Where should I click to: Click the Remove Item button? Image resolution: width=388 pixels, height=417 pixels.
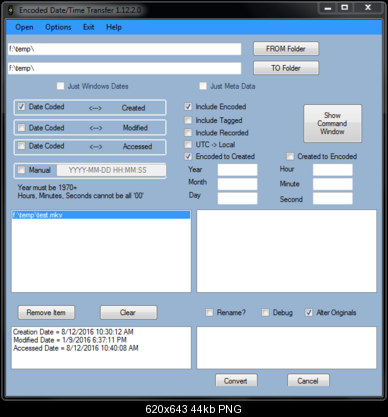(x=46, y=313)
